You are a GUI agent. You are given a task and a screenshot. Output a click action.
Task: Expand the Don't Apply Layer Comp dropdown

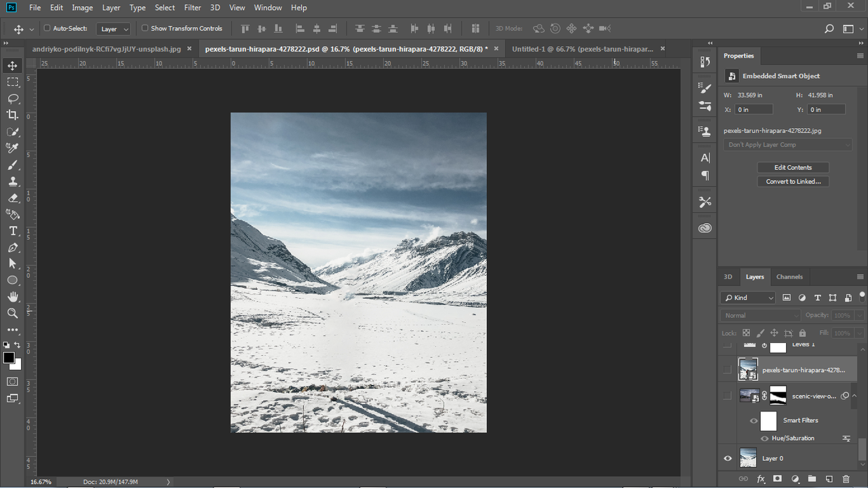[788, 144]
